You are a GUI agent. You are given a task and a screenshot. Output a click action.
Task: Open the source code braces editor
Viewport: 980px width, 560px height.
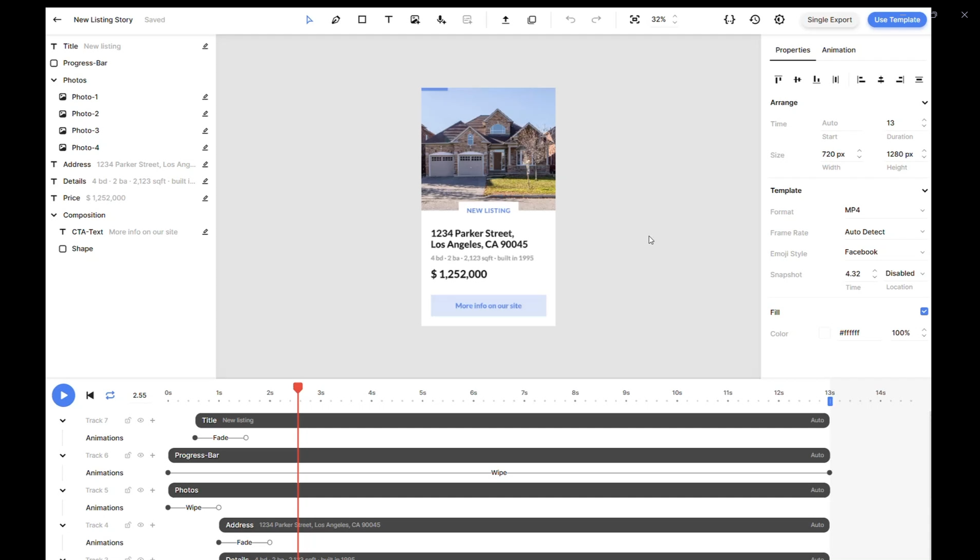coord(729,20)
